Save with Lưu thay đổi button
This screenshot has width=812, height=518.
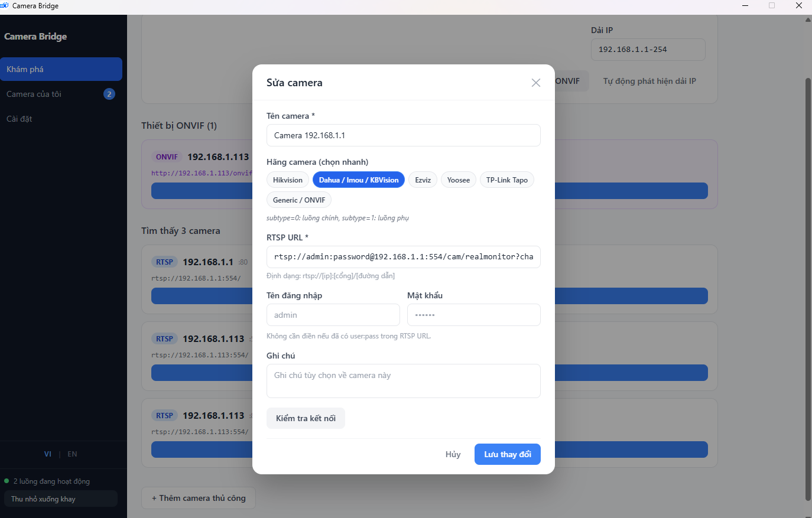[508, 454]
